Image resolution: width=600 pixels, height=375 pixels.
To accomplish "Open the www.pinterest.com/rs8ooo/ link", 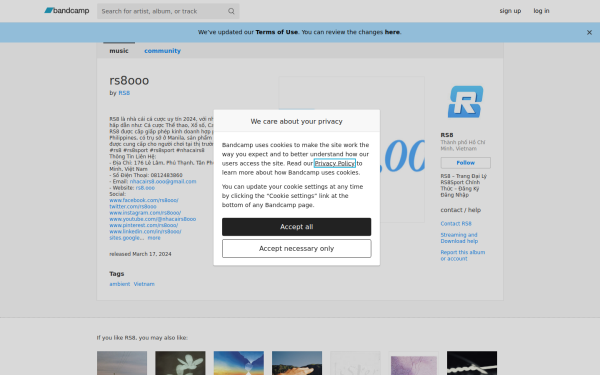I will pos(144,225).
